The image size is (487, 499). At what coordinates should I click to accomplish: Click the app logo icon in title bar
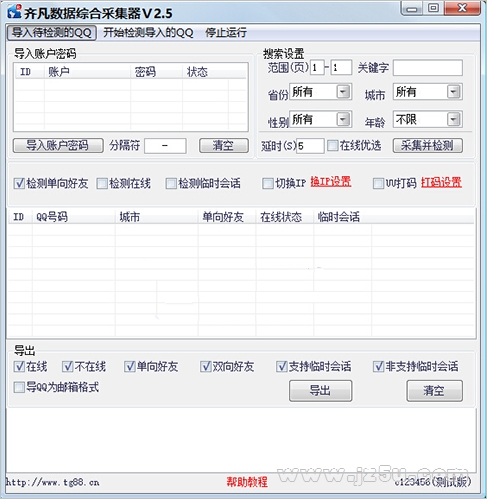[14, 12]
